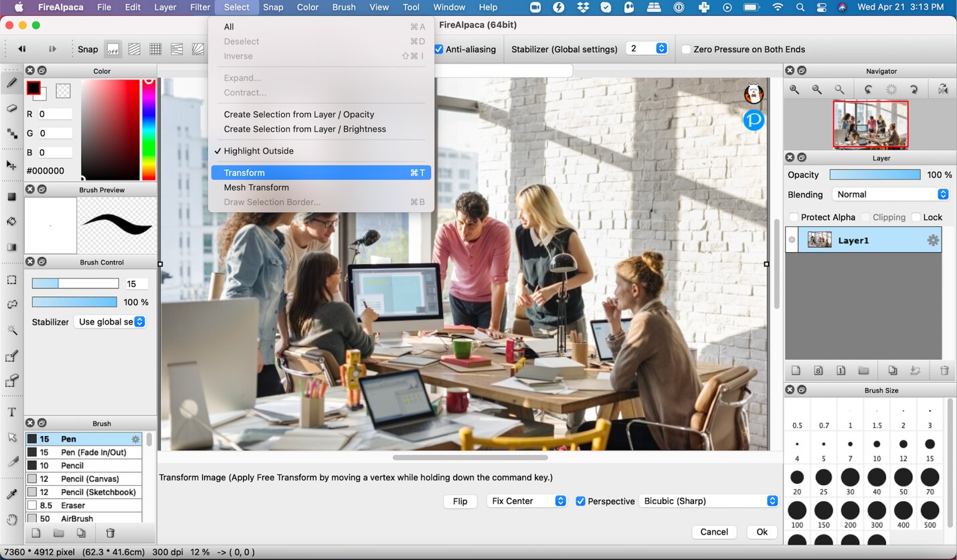The width and height of the screenshot is (957, 560).
Task: Select the Eraser tool in left toolbar
Action: pos(11,108)
